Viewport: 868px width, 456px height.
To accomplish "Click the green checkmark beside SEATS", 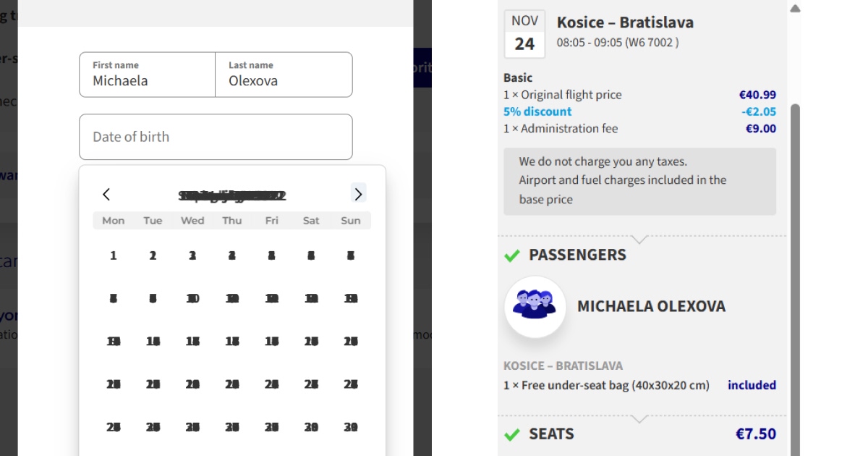I will click(x=512, y=434).
